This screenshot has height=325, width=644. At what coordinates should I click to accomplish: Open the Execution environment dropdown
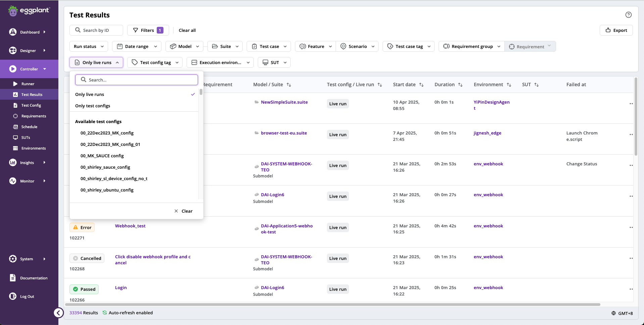[x=220, y=62]
